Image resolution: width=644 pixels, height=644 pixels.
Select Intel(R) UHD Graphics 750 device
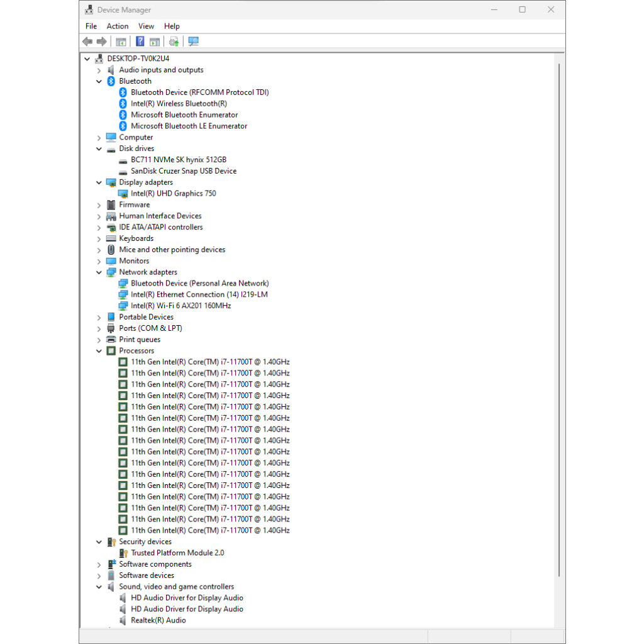pyautogui.click(x=173, y=194)
